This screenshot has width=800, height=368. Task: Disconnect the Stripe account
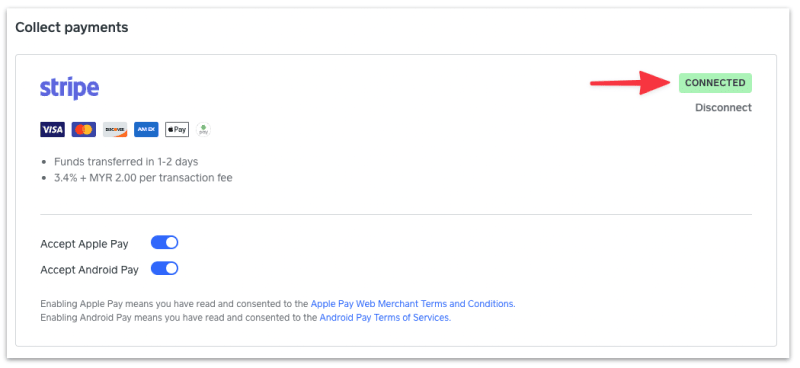(x=723, y=108)
